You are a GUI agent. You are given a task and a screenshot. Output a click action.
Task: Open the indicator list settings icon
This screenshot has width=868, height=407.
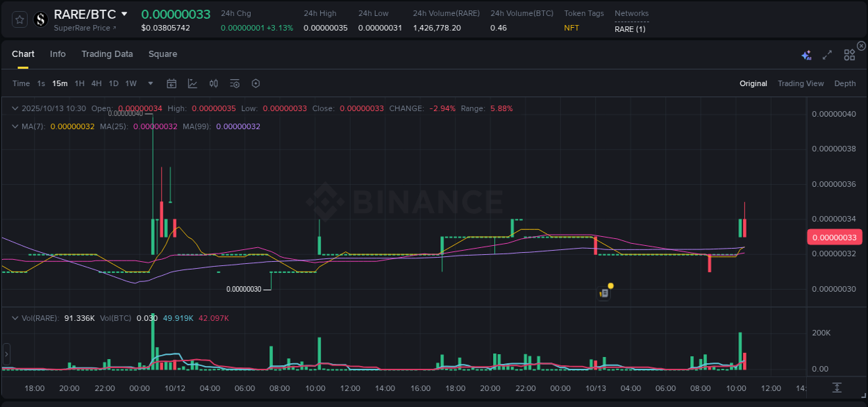(x=234, y=83)
